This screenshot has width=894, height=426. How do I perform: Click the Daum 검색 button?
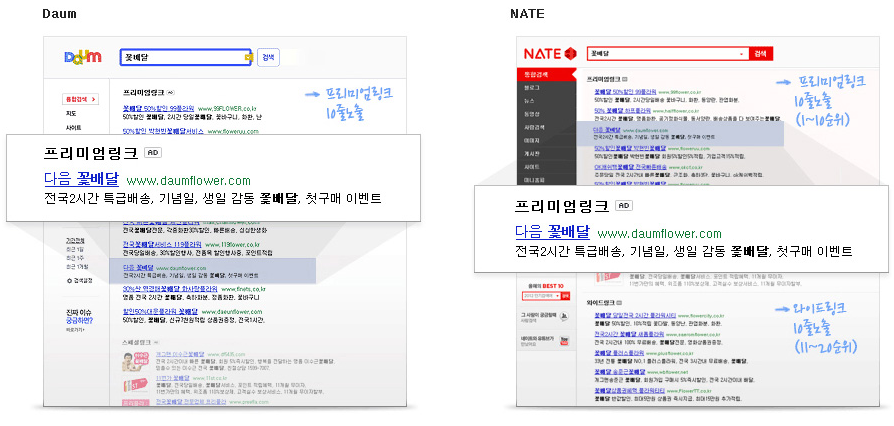pyautogui.click(x=268, y=57)
